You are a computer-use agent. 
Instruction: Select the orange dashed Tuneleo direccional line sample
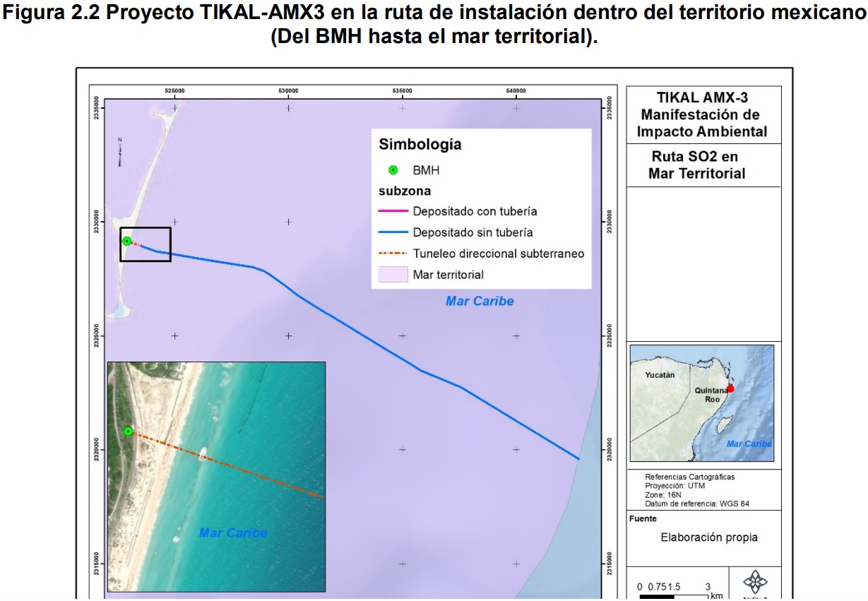(393, 254)
